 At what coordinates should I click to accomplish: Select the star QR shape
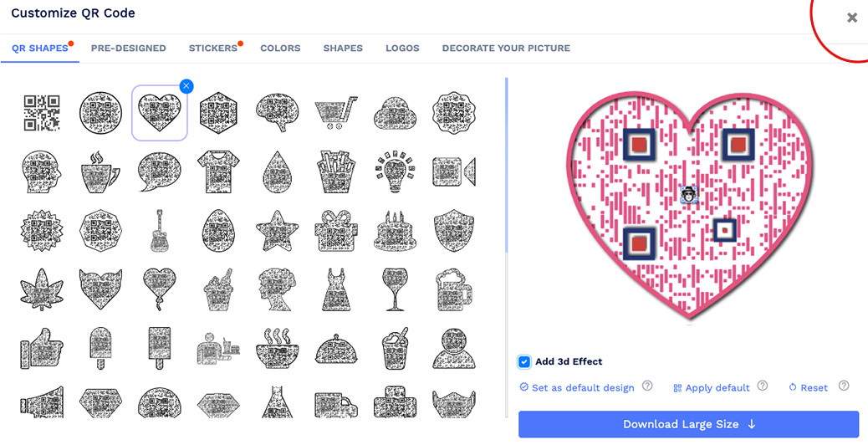277,230
